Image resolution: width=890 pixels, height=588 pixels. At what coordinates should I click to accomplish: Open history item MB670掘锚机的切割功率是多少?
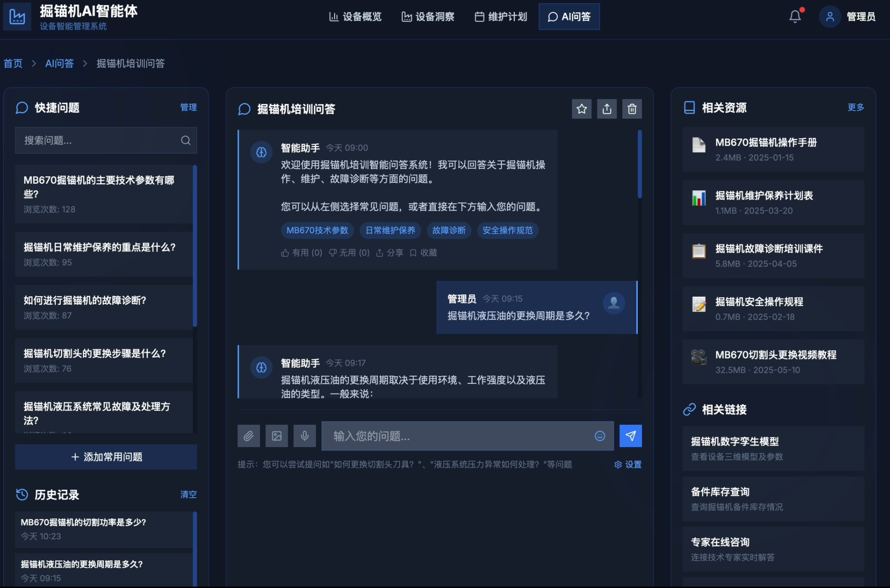pyautogui.click(x=104, y=529)
